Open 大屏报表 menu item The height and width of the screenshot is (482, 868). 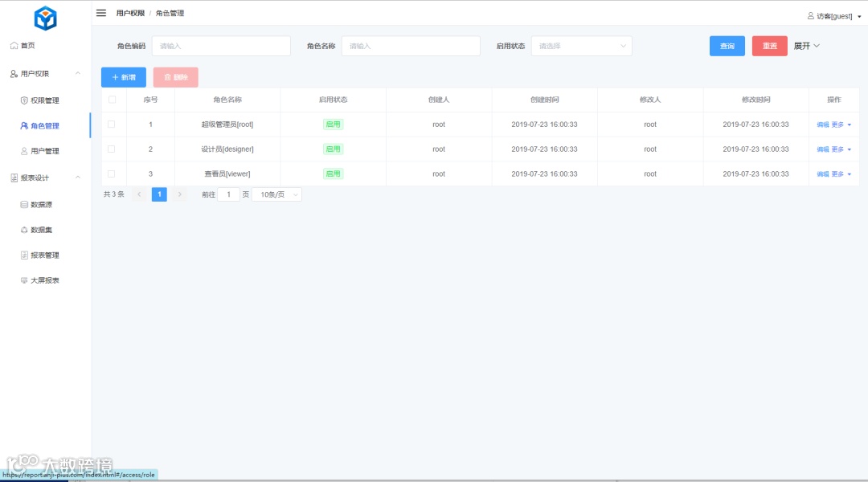pyautogui.click(x=45, y=280)
